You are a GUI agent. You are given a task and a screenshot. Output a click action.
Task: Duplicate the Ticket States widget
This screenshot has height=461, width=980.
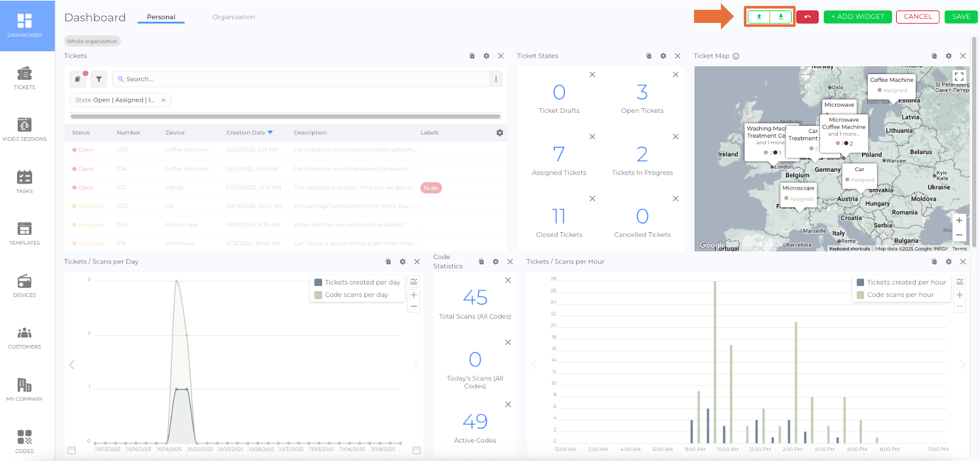[x=649, y=56]
